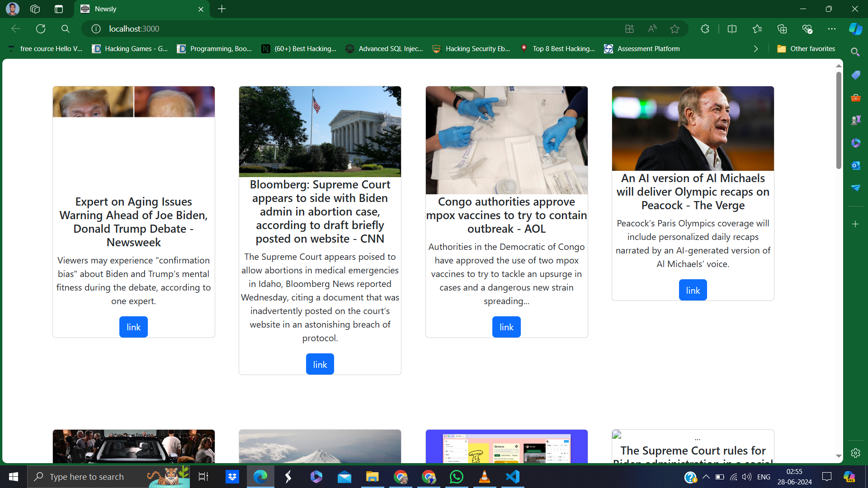The image size is (868, 488).
Task: Open the Tools briefcase icon in the sidebar
Action: pyautogui.click(x=855, y=98)
